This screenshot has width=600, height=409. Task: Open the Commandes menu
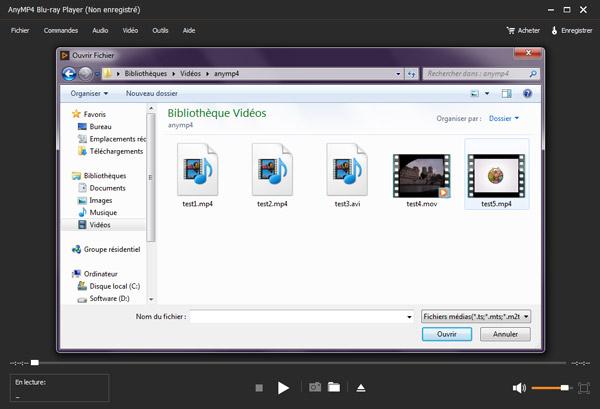pyautogui.click(x=61, y=30)
